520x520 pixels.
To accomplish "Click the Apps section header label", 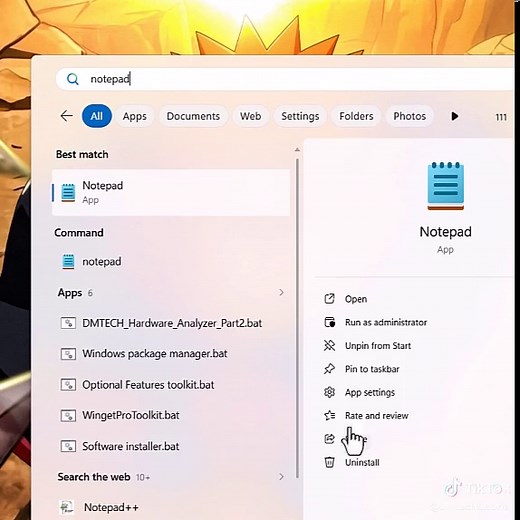I will 70,293.
